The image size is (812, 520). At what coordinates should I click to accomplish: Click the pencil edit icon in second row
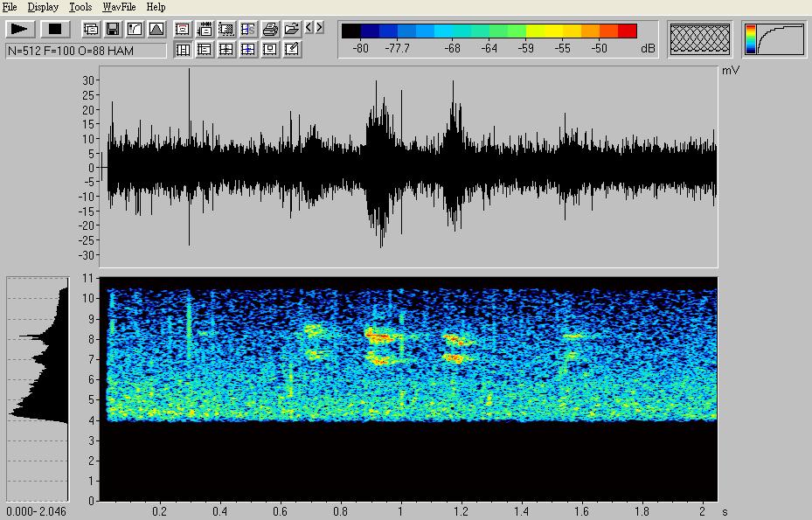(292, 50)
